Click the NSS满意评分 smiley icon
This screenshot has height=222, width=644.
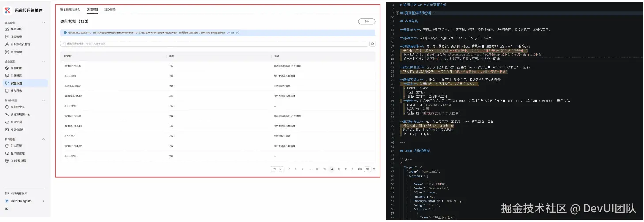point(7,193)
